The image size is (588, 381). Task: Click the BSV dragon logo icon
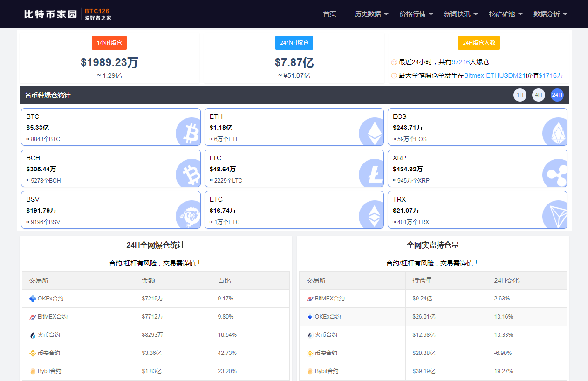(188, 215)
